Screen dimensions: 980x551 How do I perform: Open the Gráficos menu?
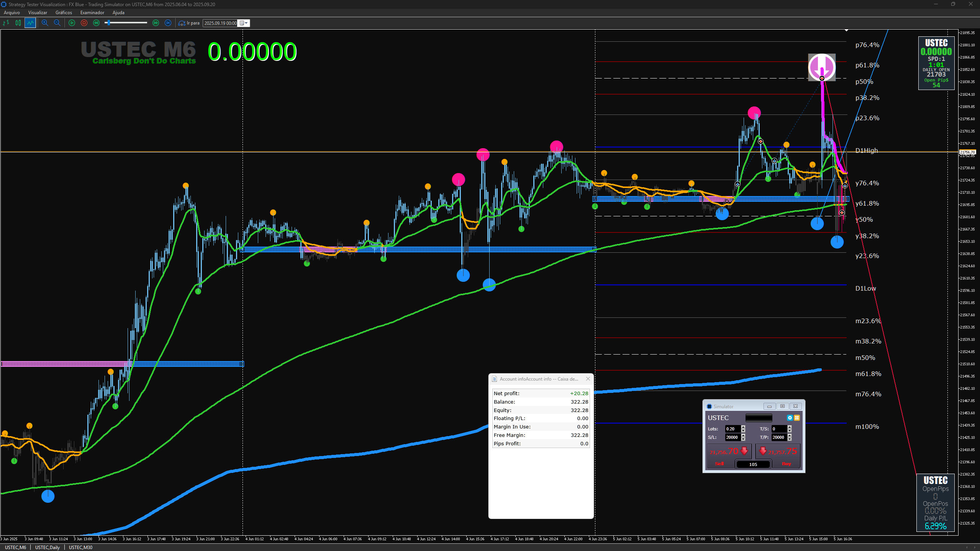pyautogui.click(x=64, y=13)
